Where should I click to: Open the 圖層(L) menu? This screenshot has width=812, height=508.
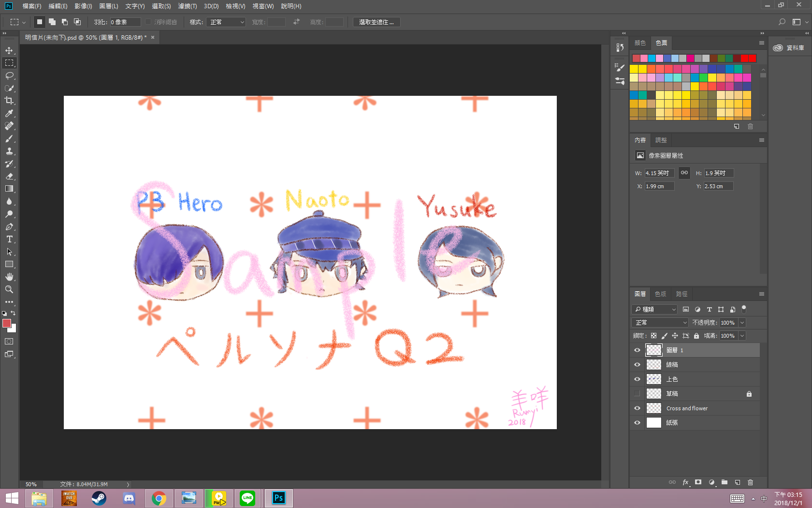[x=109, y=6]
